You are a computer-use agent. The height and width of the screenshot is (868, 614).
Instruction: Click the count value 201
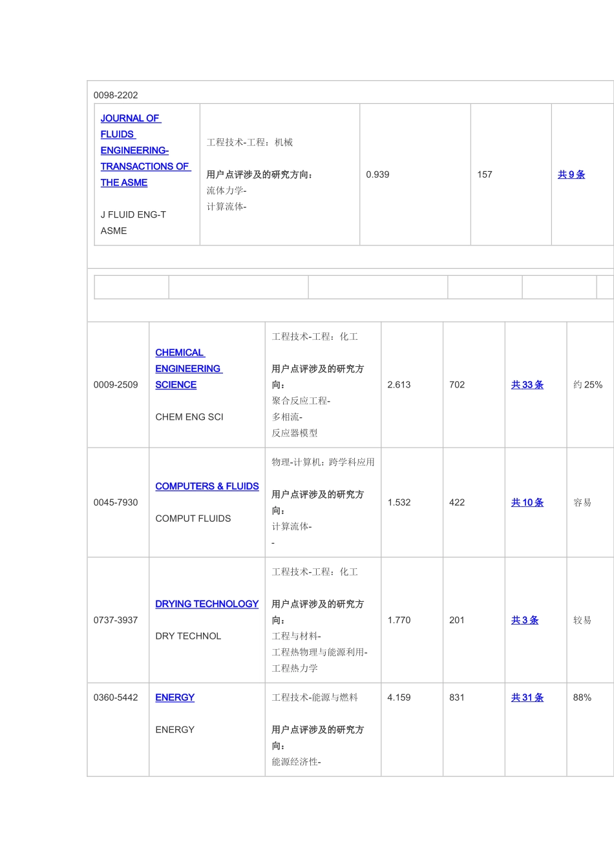[457, 620]
